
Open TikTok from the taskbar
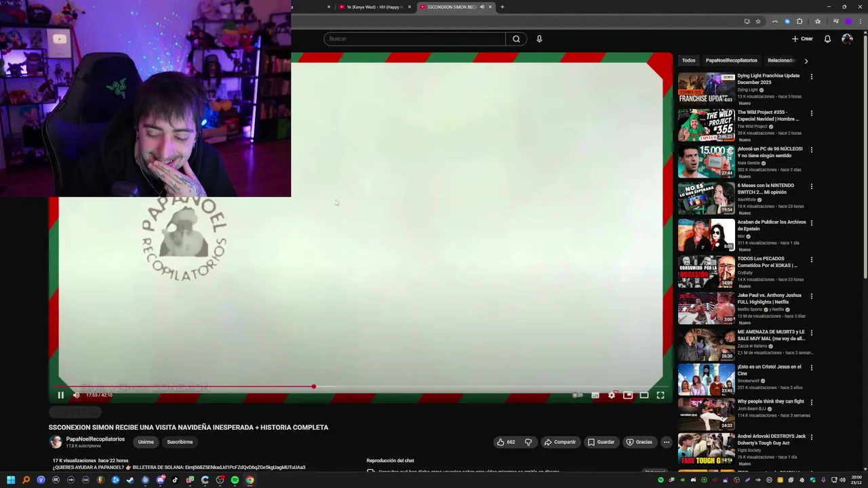(x=175, y=480)
